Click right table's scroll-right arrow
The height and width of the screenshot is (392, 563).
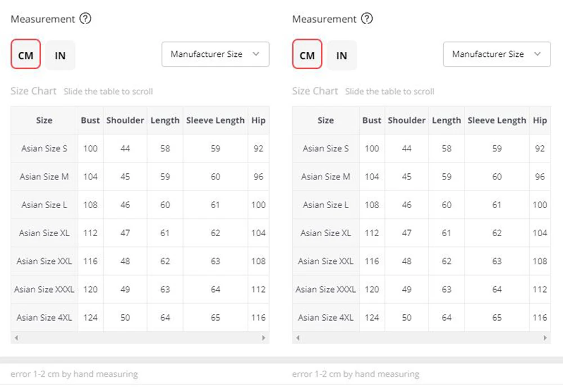pyautogui.click(x=545, y=337)
